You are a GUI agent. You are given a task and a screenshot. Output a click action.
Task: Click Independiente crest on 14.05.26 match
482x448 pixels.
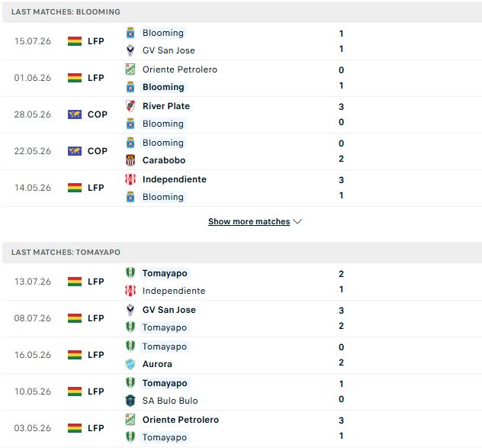130,179
